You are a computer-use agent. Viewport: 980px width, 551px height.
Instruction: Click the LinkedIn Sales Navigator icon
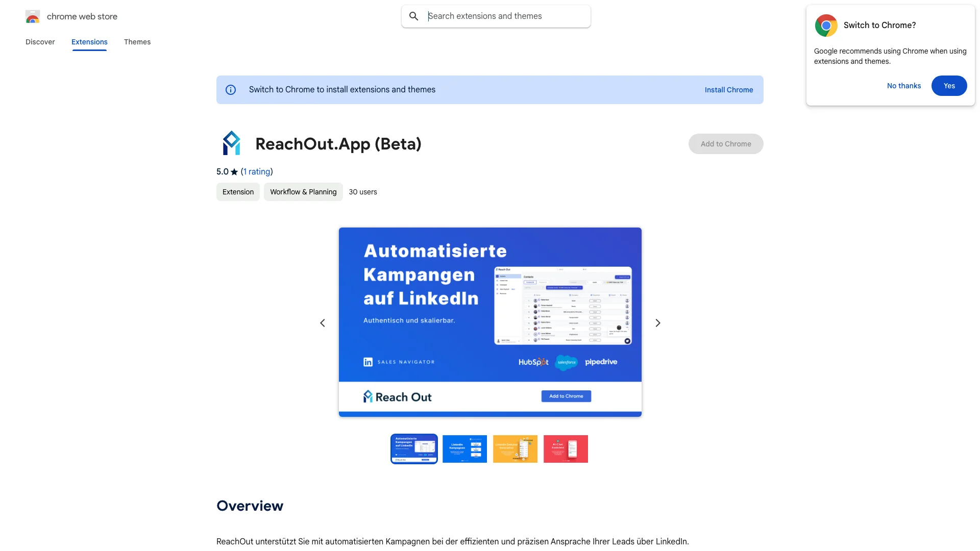click(x=368, y=362)
